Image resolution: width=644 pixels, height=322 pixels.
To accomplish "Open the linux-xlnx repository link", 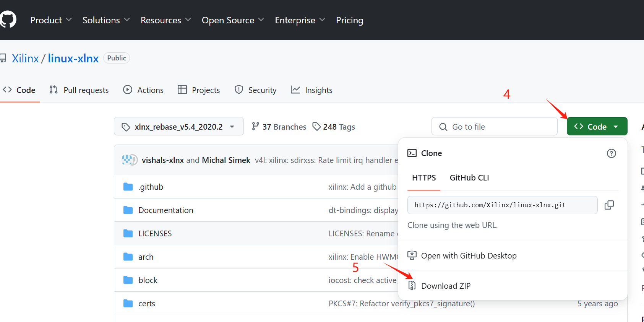I will [x=73, y=58].
